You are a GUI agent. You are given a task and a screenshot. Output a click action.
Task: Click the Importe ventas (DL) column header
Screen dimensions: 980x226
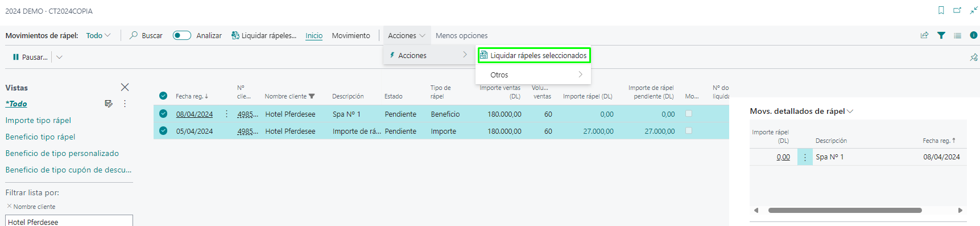[x=500, y=92]
